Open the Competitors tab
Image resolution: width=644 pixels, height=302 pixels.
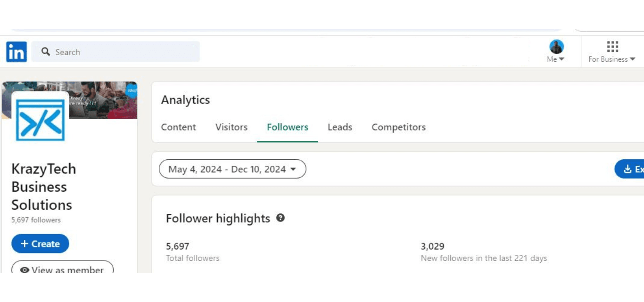coord(398,127)
